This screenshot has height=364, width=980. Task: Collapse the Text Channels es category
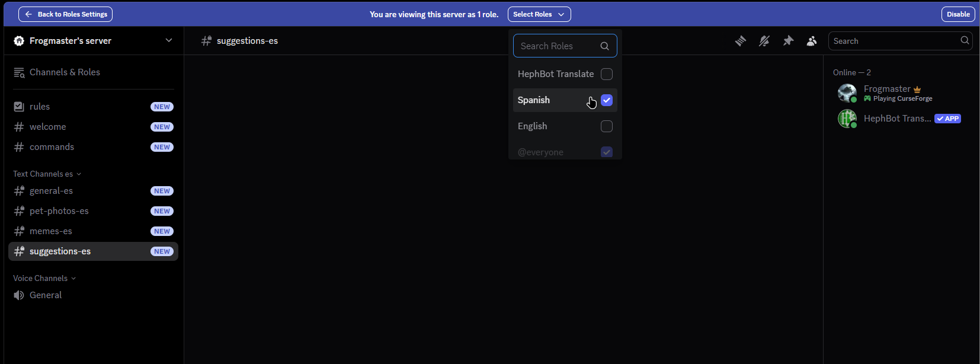pyautogui.click(x=47, y=174)
